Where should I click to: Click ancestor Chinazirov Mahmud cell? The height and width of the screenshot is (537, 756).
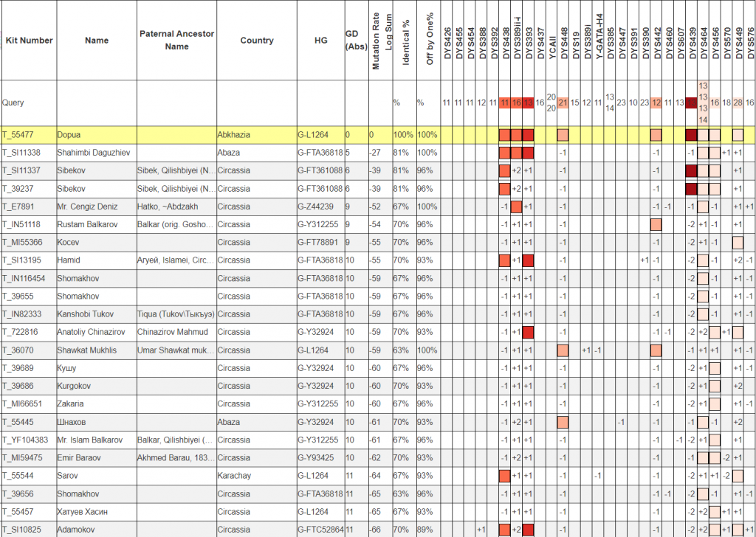click(x=176, y=332)
